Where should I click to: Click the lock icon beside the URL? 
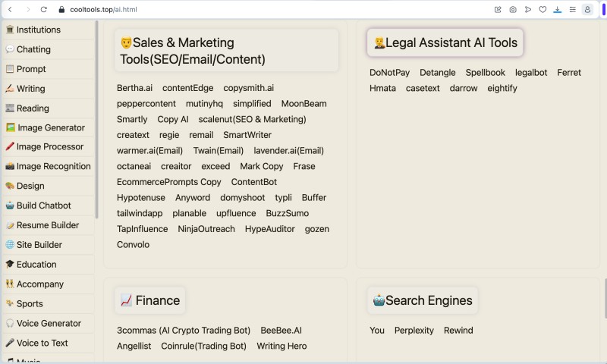(x=61, y=10)
